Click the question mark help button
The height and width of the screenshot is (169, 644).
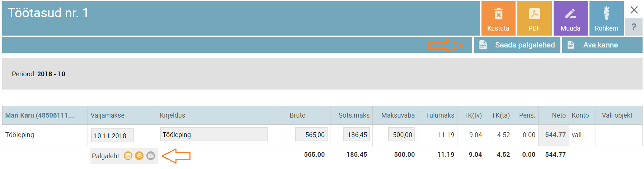click(x=634, y=27)
